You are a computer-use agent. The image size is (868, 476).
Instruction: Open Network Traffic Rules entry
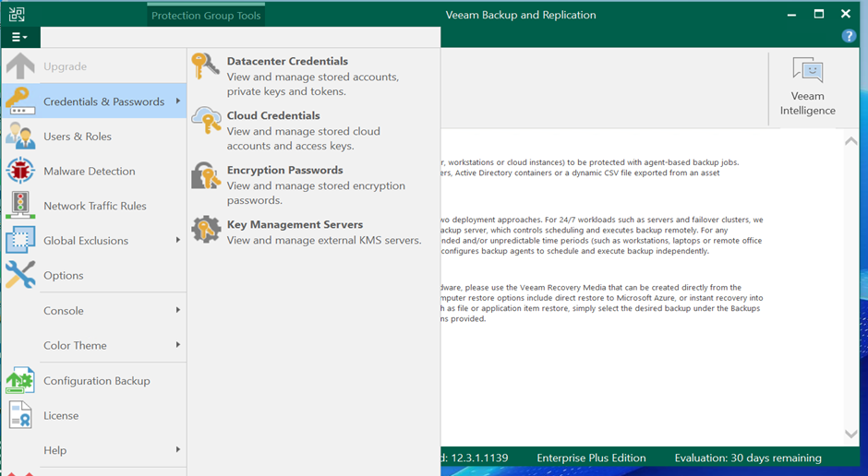[x=94, y=206]
